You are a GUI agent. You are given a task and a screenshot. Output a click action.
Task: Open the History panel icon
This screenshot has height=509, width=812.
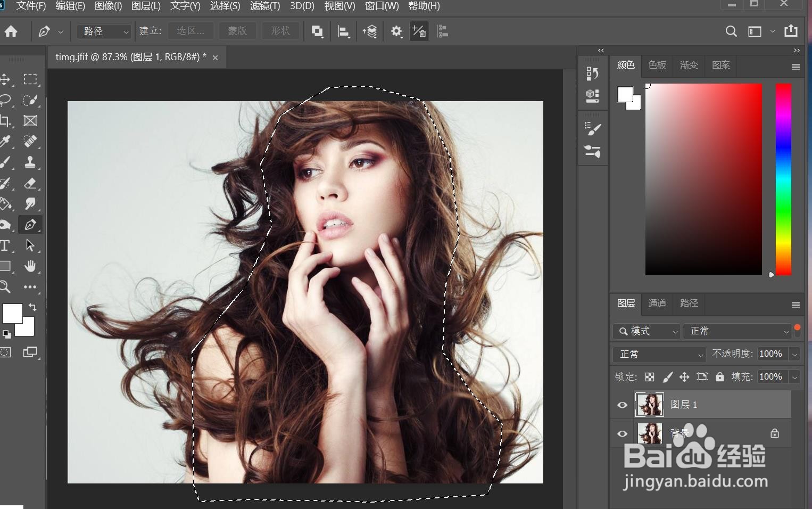point(592,73)
